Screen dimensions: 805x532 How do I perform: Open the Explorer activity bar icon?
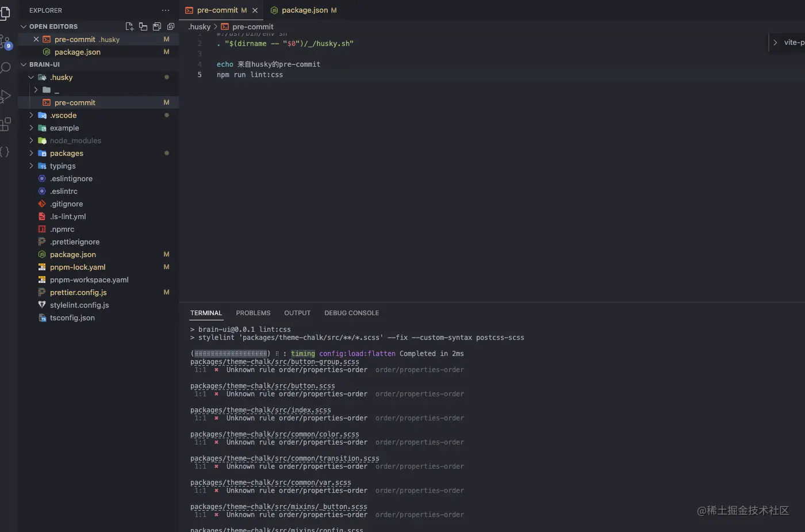click(5, 14)
